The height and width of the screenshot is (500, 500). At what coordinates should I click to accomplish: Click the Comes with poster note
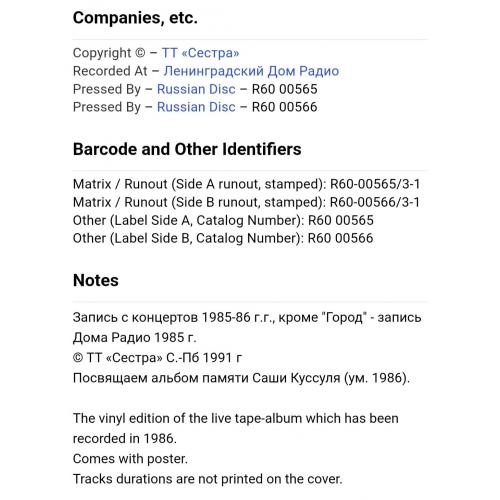(x=130, y=459)
